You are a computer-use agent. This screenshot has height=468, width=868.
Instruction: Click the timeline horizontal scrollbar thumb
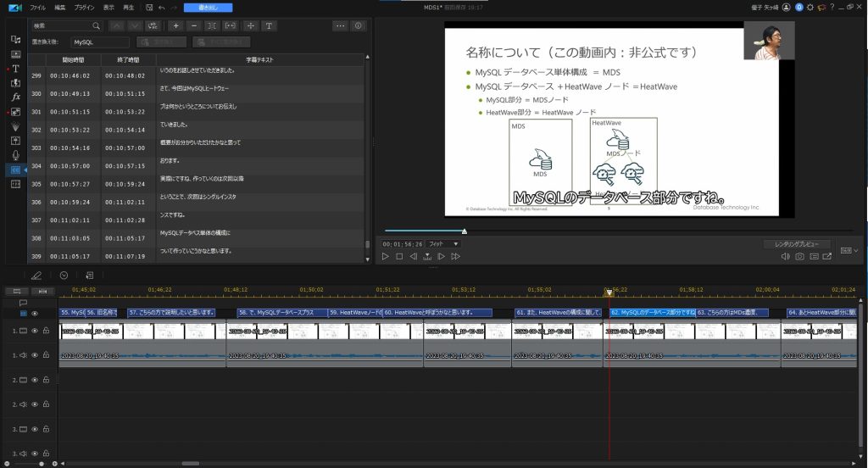coord(191,464)
